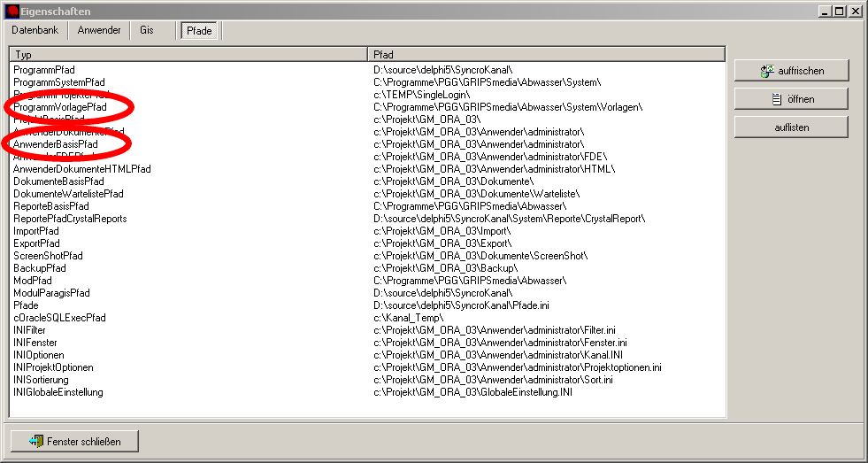Select the Gis tab

click(x=147, y=30)
